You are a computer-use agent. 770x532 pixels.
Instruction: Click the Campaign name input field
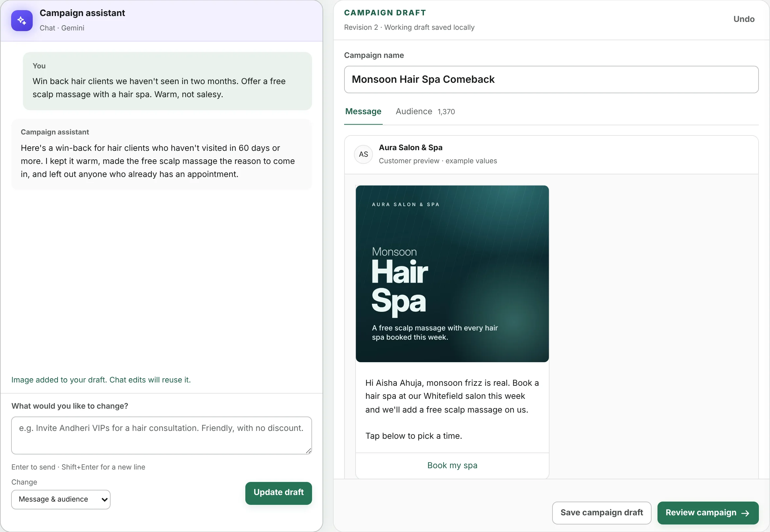(551, 79)
